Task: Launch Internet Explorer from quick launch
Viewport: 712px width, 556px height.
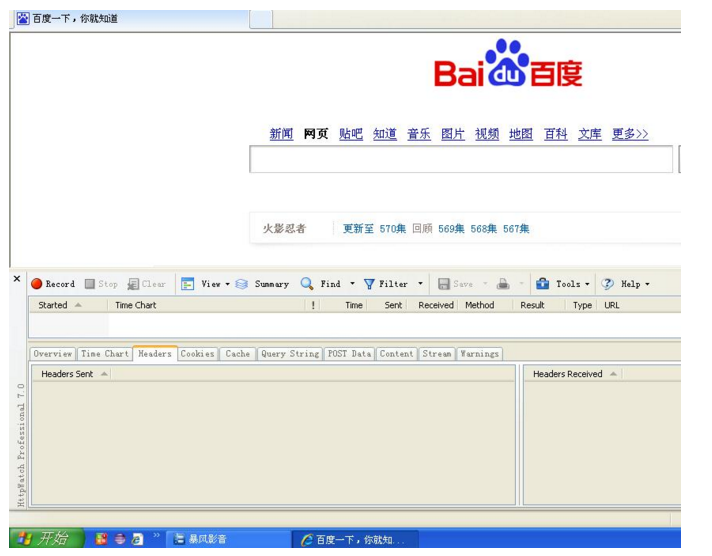Action: (137, 539)
